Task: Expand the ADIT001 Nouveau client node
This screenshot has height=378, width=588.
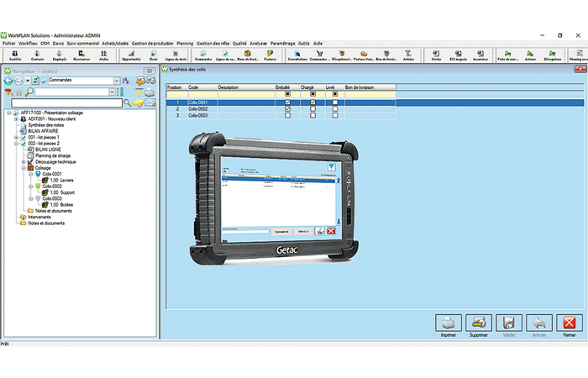Action: (16, 119)
